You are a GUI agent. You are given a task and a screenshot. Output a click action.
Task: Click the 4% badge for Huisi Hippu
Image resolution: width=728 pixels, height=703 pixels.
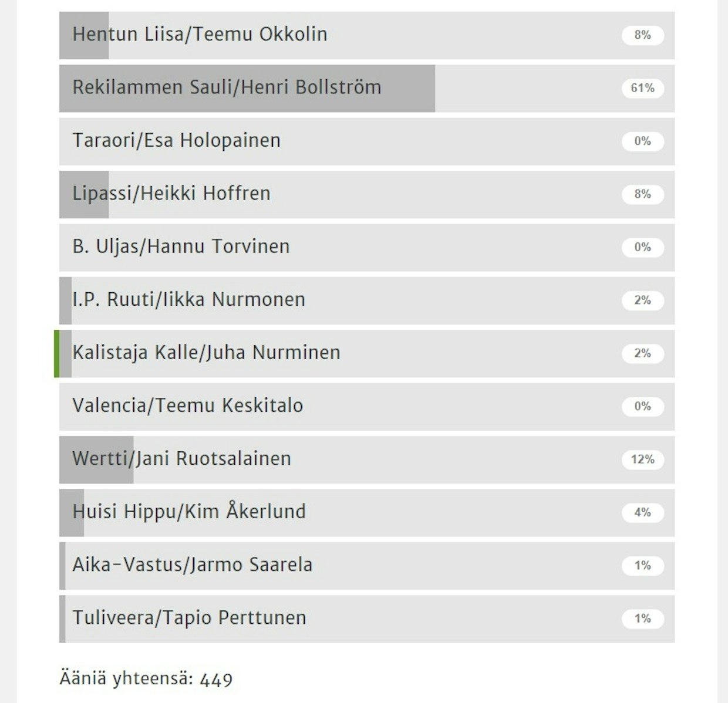click(x=642, y=512)
